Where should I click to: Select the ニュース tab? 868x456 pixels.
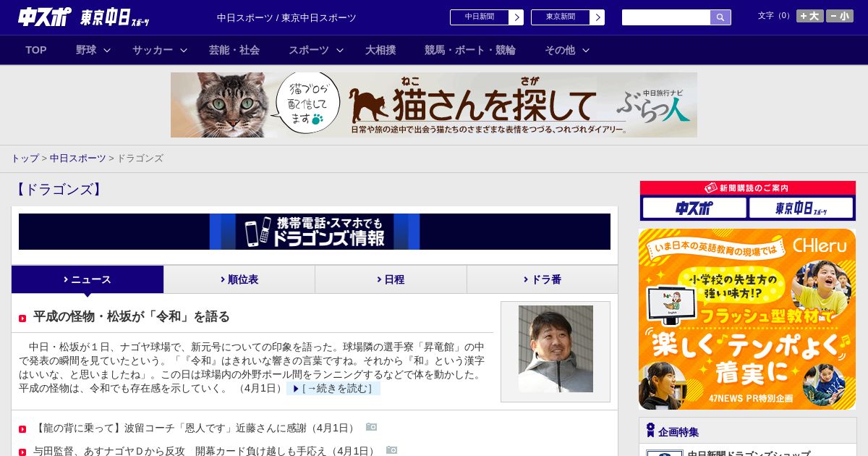88,279
